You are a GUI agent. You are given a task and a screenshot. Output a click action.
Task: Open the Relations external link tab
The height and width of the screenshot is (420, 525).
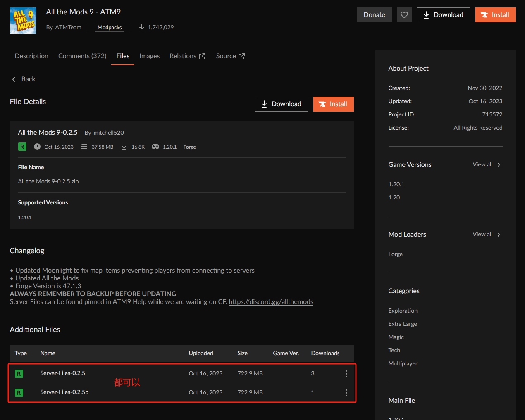[187, 56]
